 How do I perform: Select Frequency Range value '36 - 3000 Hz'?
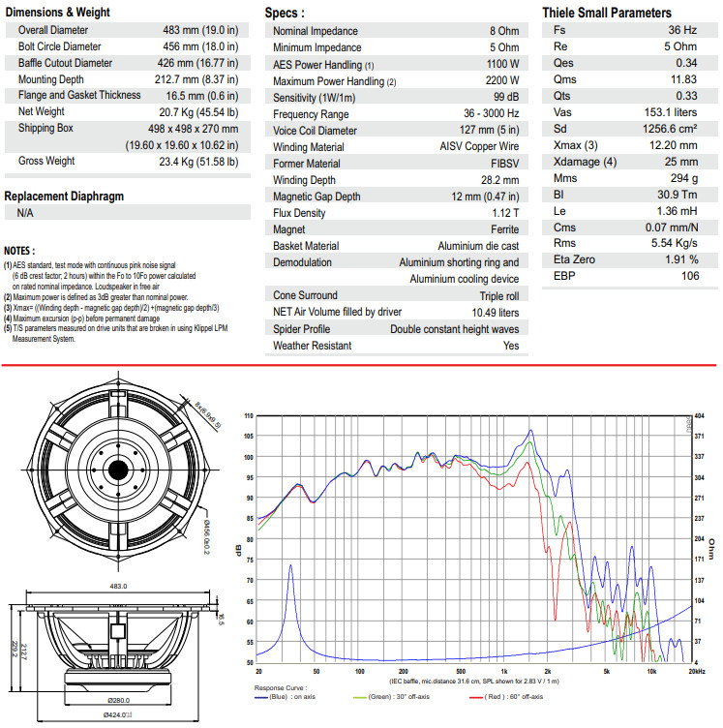click(492, 113)
